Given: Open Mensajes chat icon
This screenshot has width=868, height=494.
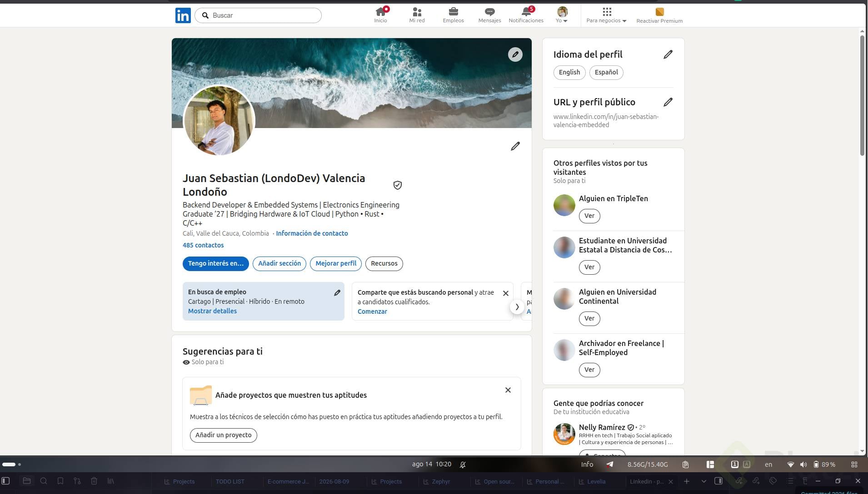Looking at the screenshot, I should pyautogui.click(x=489, y=12).
